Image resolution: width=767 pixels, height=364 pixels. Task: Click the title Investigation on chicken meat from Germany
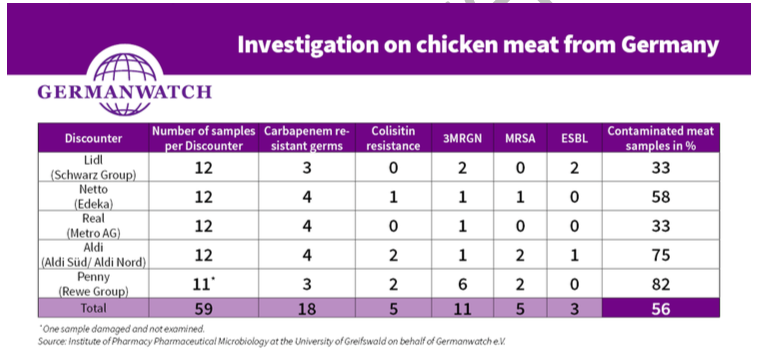click(x=478, y=45)
